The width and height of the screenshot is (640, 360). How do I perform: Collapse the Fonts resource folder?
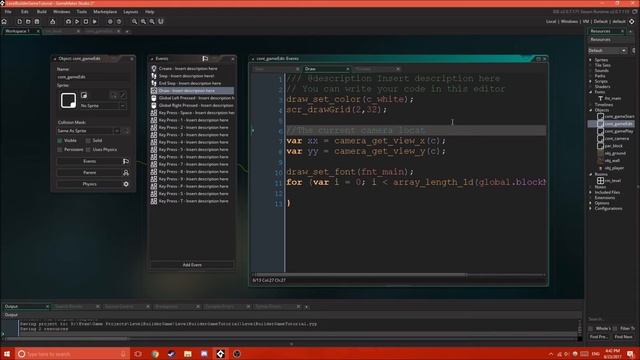click(591, 92)
